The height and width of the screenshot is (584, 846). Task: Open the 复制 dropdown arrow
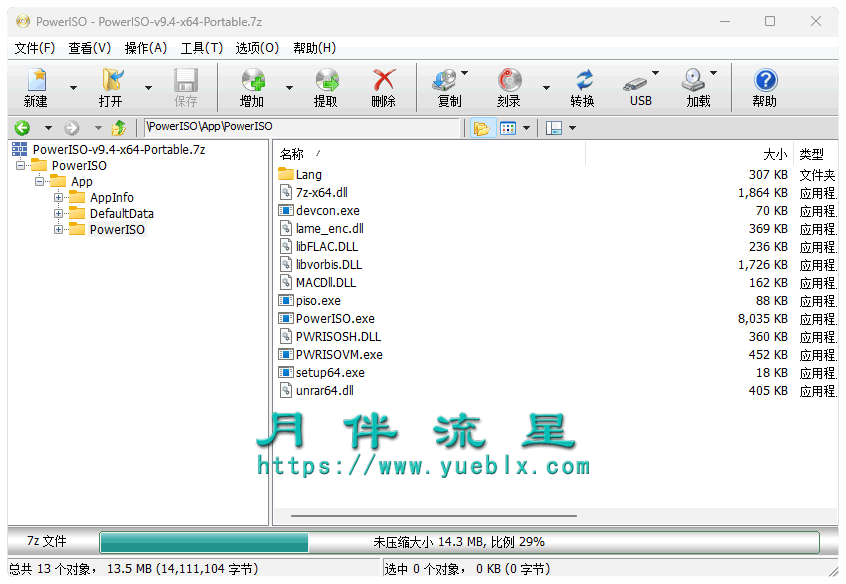[x=465, y=72]
